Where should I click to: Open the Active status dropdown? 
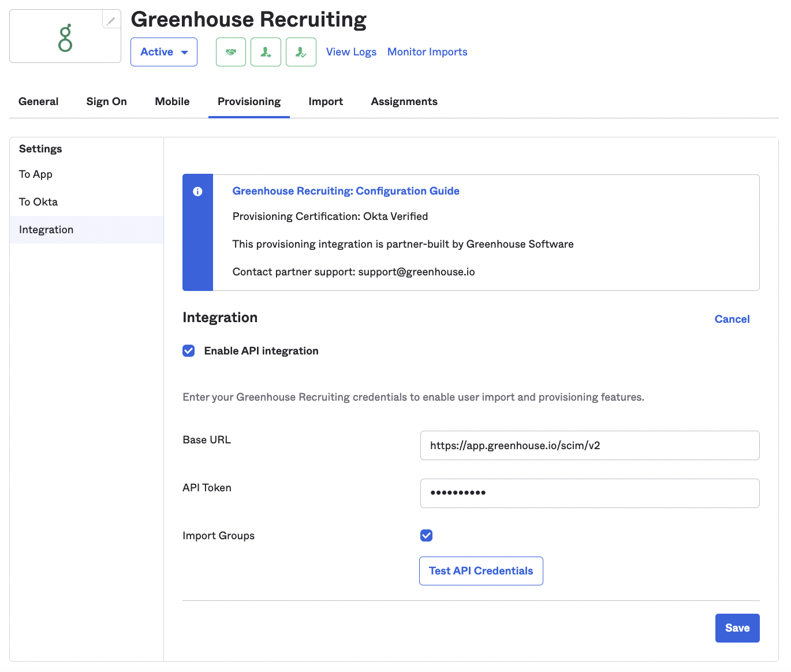[164, 52]
